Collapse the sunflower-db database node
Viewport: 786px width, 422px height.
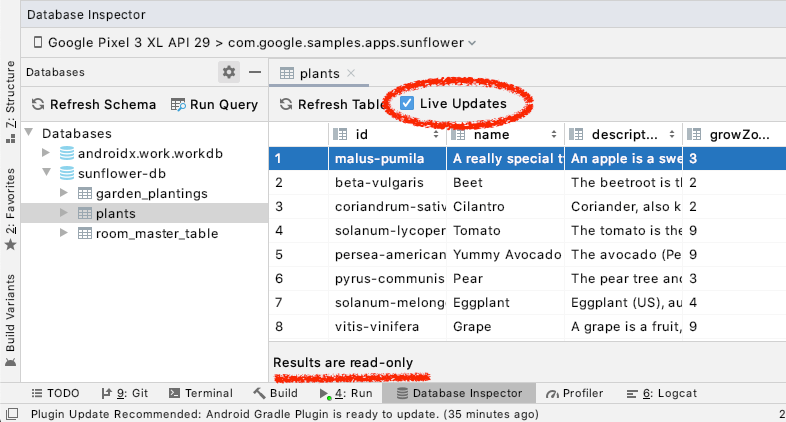pyautogui.click(x=46, y=173)
